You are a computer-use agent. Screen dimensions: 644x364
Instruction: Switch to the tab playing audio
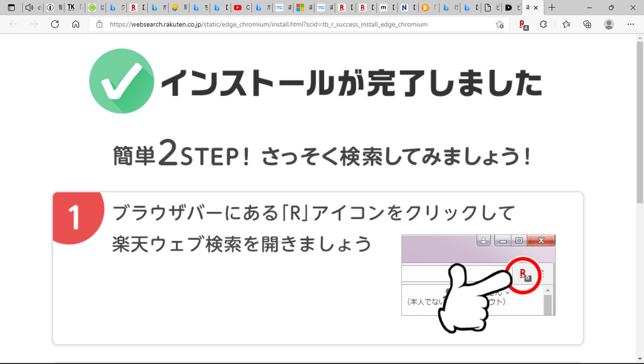(33, 8)
